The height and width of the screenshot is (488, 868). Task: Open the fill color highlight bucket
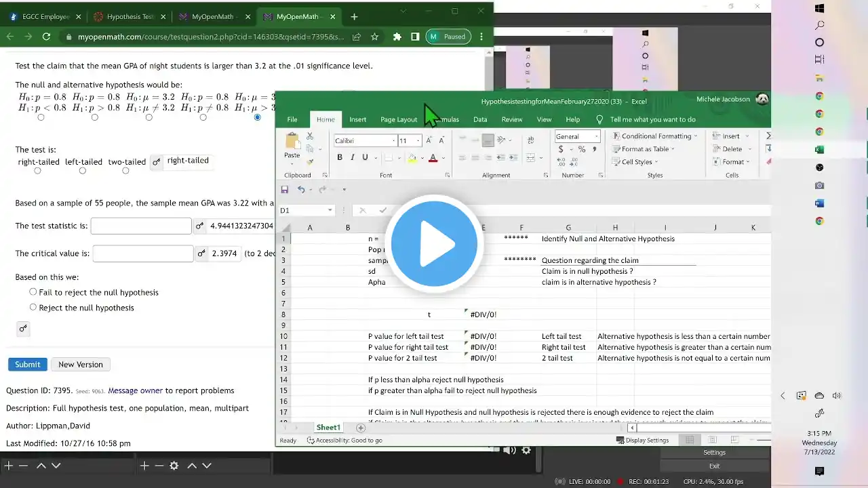[x=412, y=158]
